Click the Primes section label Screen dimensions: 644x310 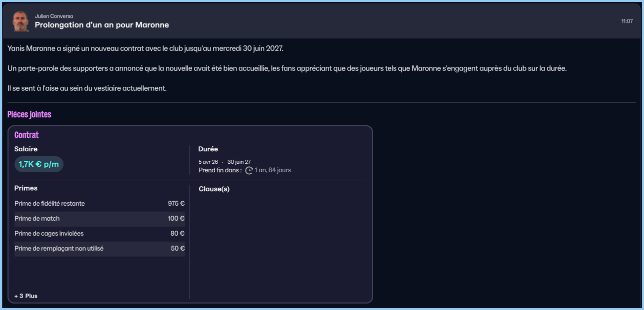(x=26, y=188)
